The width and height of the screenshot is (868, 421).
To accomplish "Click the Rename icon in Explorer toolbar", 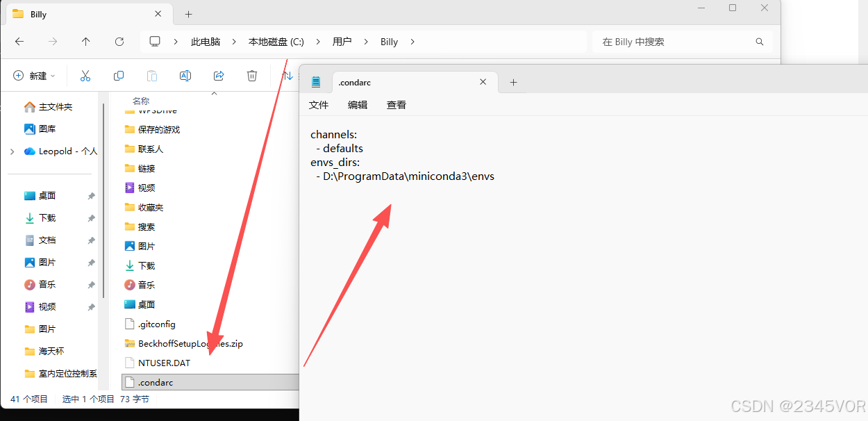I will click(x=185, y=76).
